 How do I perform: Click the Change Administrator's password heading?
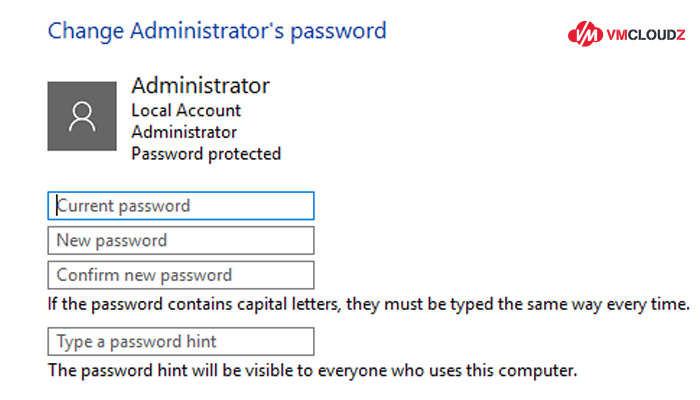pos(217,32)
